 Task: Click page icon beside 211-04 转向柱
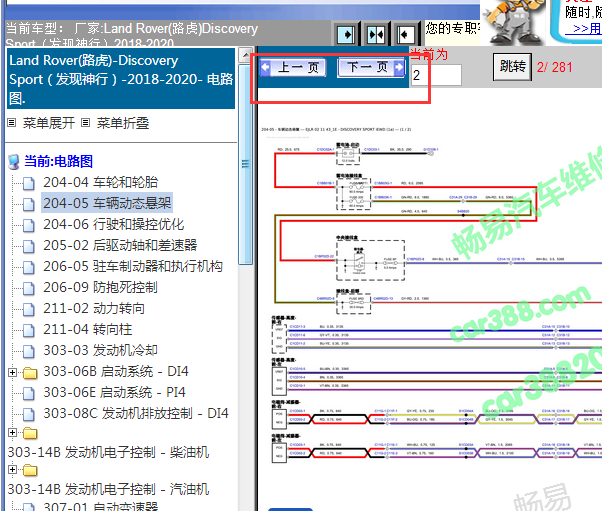28,330
